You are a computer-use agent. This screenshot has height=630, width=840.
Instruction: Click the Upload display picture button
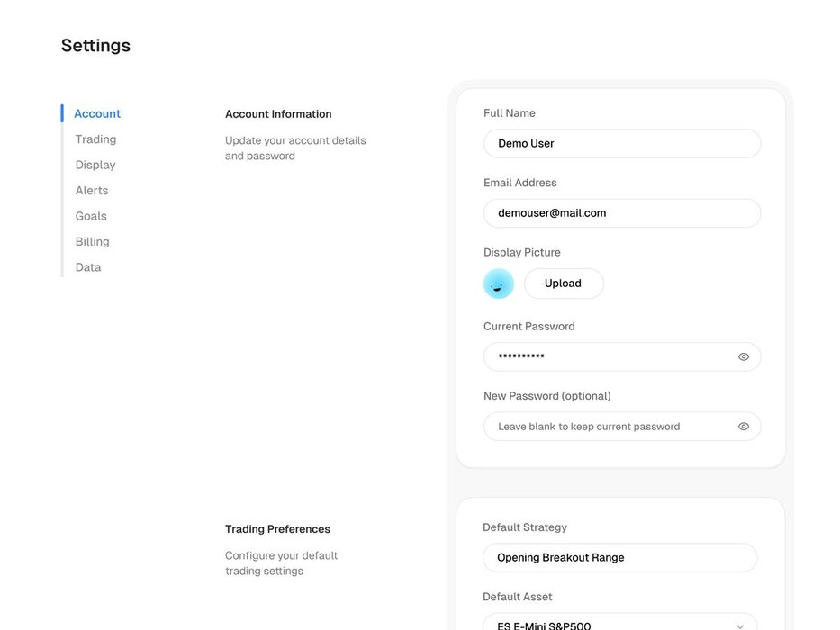(564, 283)
